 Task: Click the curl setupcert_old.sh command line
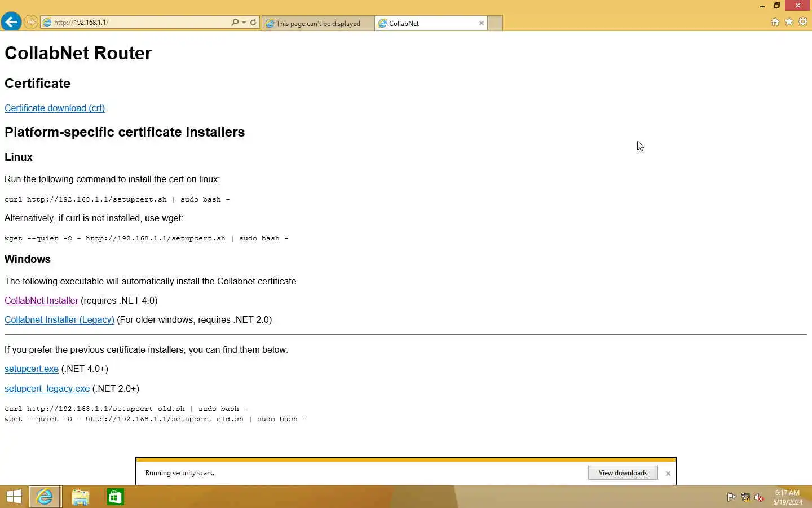pyautogui.click(x=126, y=409)
